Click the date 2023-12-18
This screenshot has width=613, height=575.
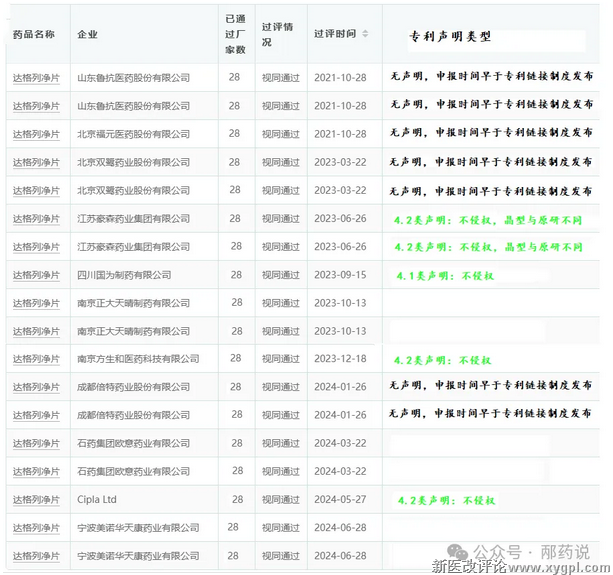point(340,359)
